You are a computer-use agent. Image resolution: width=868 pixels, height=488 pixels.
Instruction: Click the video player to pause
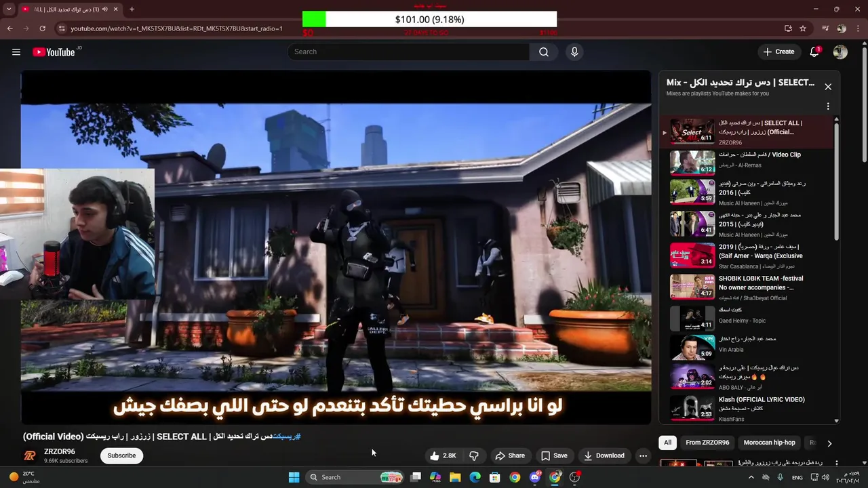[336, 247]
